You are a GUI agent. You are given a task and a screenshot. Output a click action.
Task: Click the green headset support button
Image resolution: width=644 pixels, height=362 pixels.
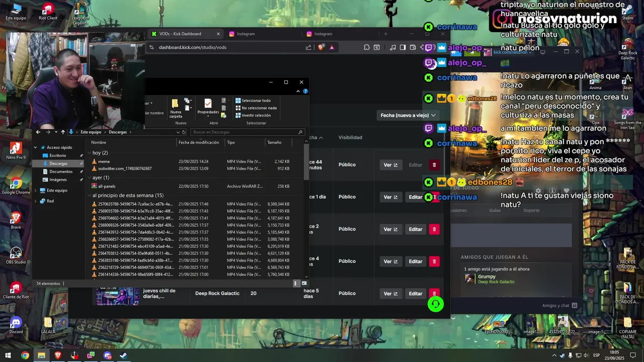click(436, 304)
